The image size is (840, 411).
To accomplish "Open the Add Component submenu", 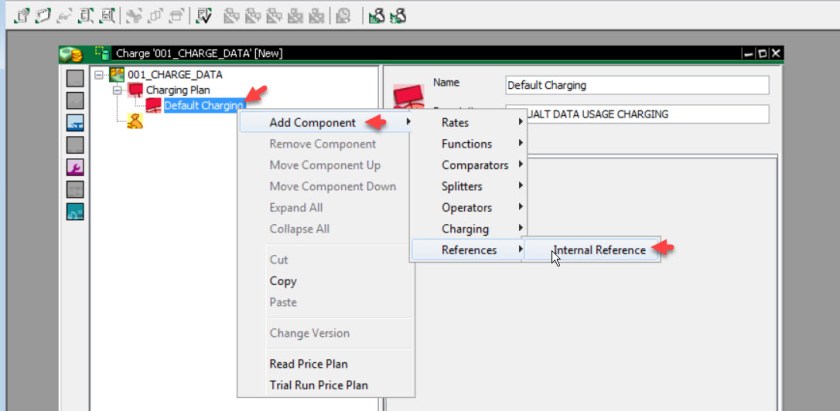I will click(x=325, y=123).
